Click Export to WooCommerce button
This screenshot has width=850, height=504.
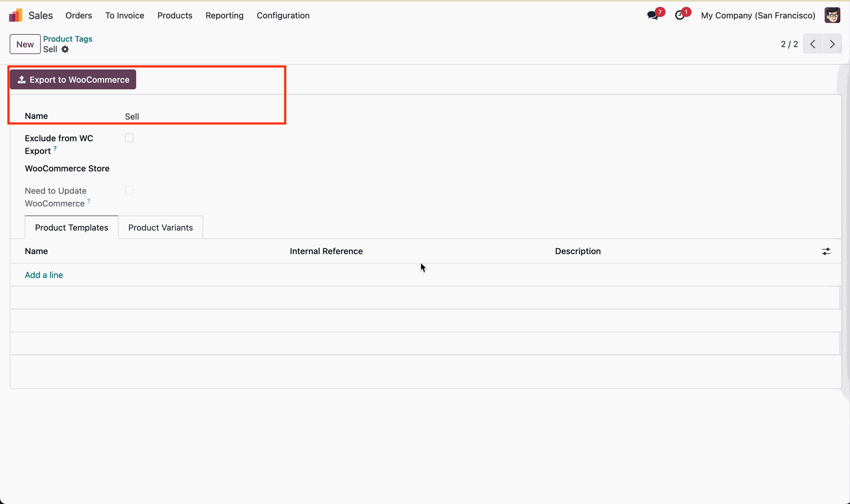(73, 80)
